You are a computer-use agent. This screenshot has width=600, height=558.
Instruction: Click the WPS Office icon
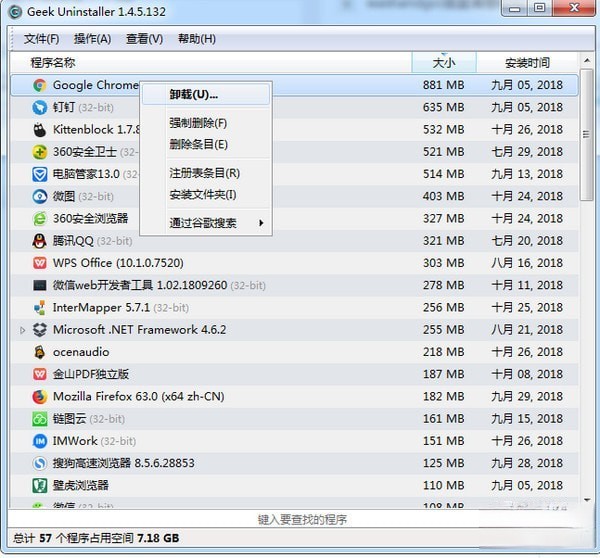(39, 263)
